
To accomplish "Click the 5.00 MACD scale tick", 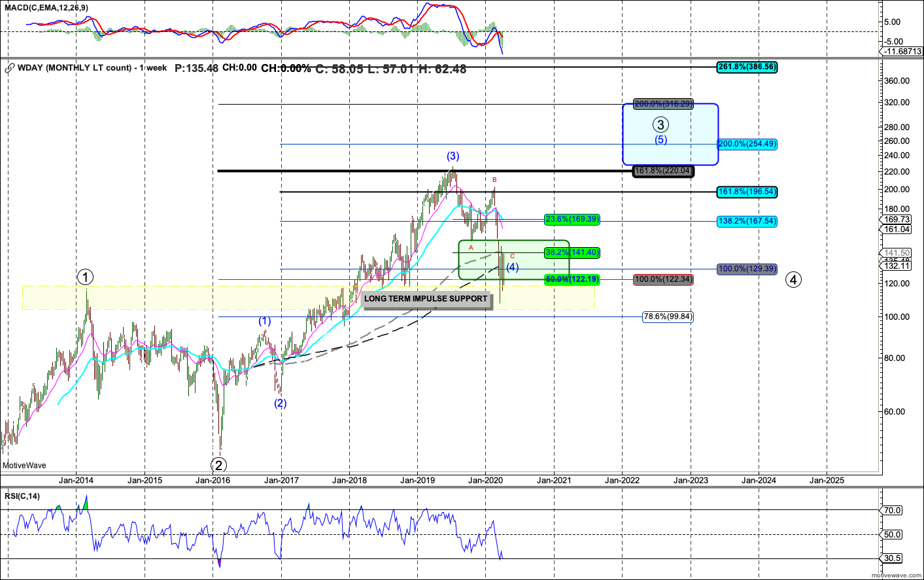I will [x=893, y=22].
